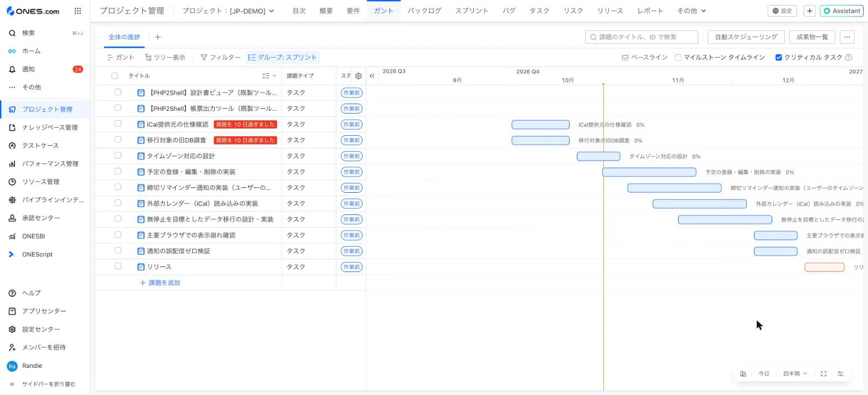Open project selector [JP-DEMO] dropdown
Image resolution: width=868 pixels, height=395 pixels.
(x=228, y=11)
